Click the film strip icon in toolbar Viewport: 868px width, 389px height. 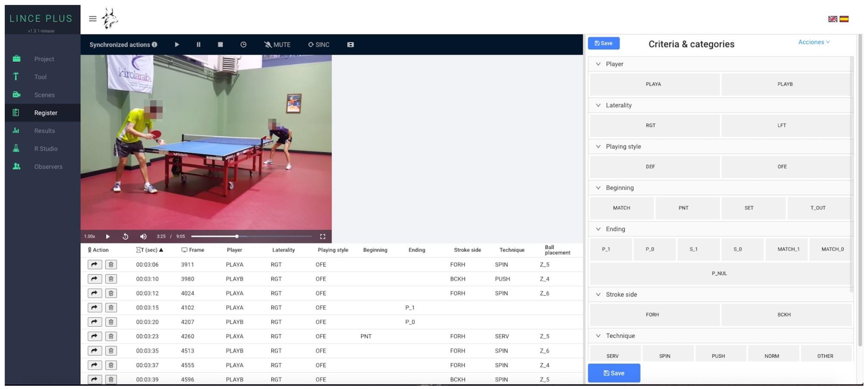click(350, 45)
